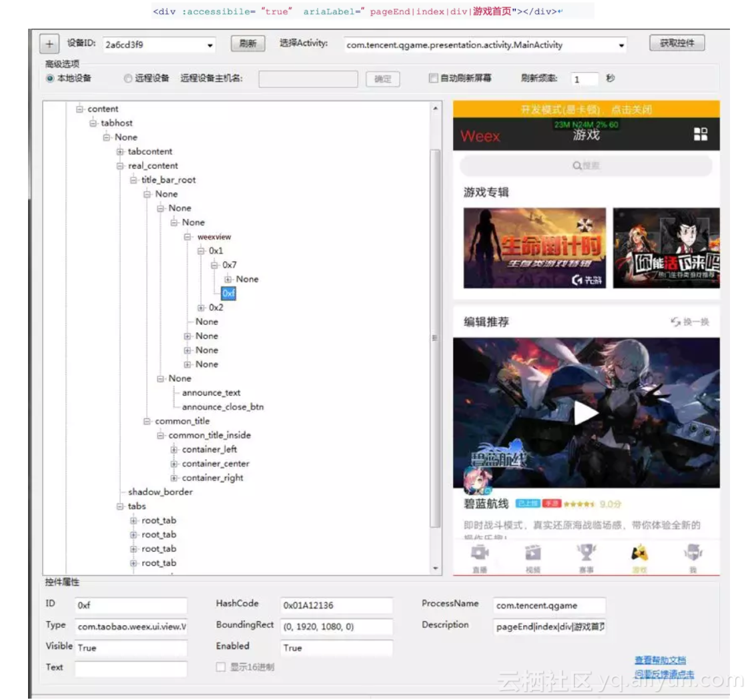The width and height of the screenshot is (752, 700).
Task: Click the Text property field
Action: click(x=131, y=669)
